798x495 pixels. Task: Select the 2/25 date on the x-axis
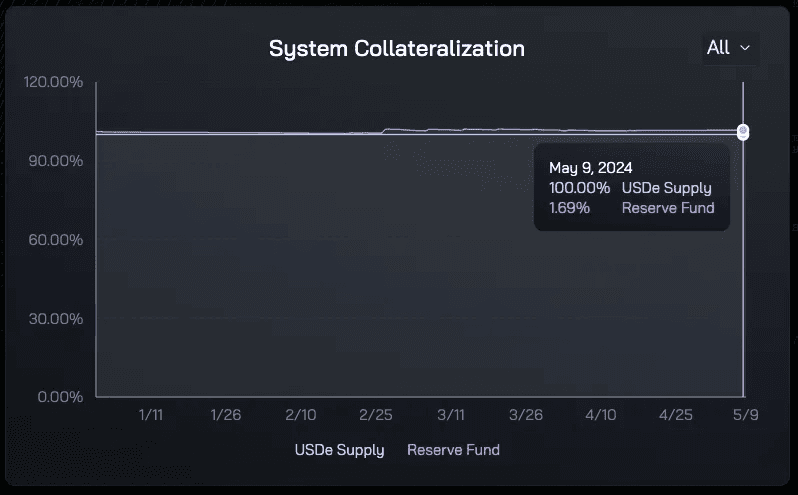[x=376, y=415]
